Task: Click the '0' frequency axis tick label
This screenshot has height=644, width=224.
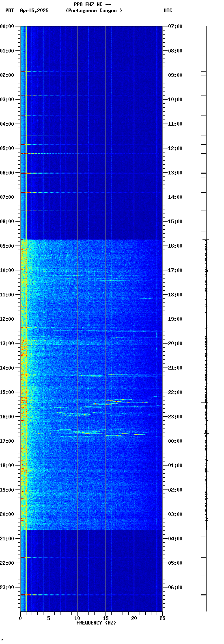Action: pyautogui.click(x=20, y=618)
